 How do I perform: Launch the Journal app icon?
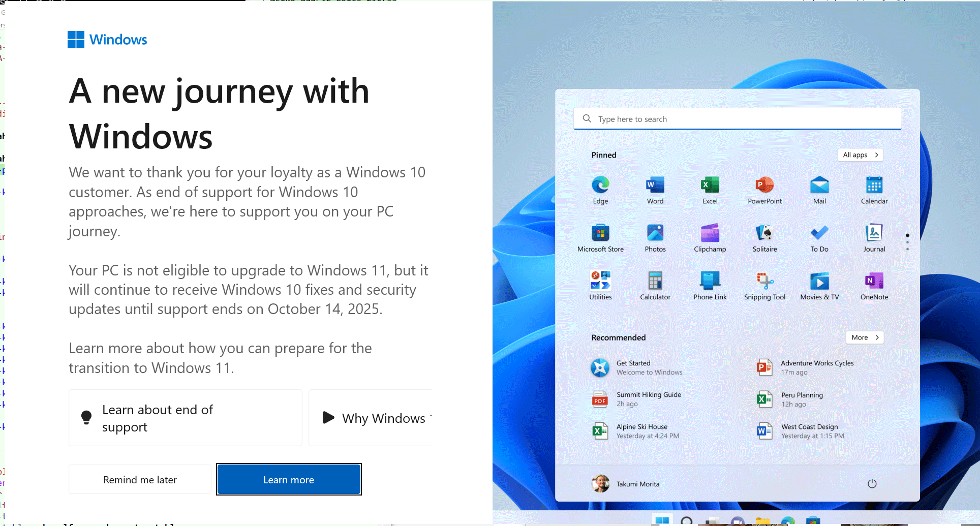tap(874, 233)
